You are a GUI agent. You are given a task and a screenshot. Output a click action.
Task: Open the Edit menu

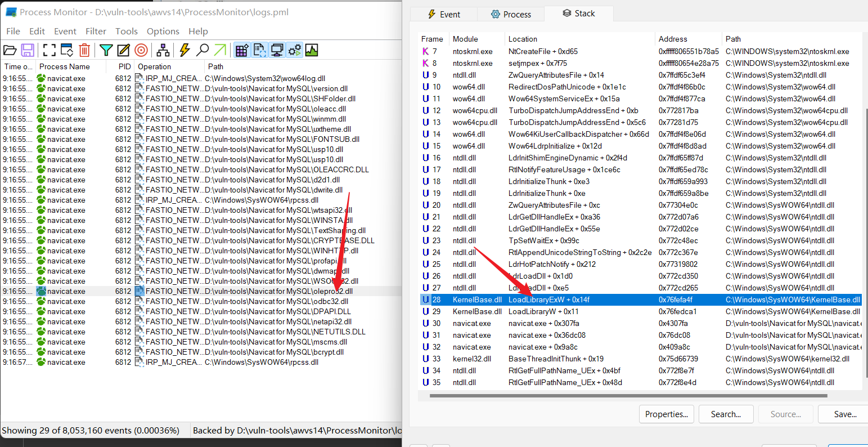point(37,32)
